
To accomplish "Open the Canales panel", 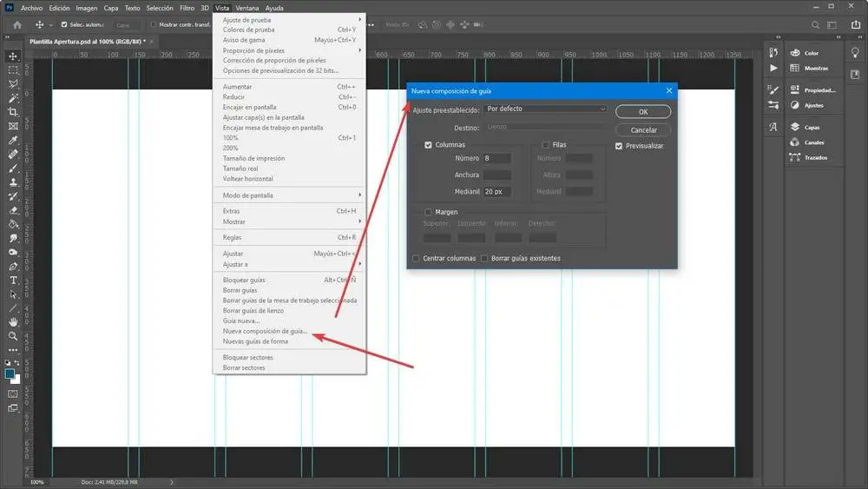I will [812, 142].
